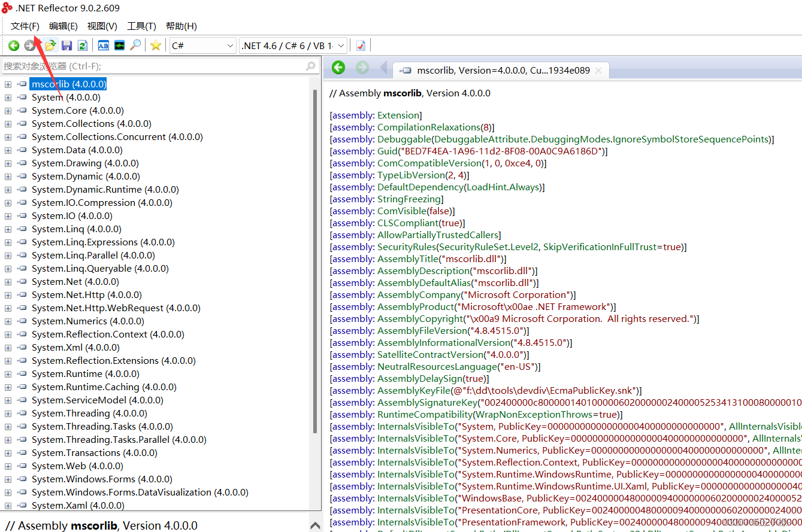The image size is (802, 532).
Task: Open the 工具(T) menu
Action: [141, 26]
